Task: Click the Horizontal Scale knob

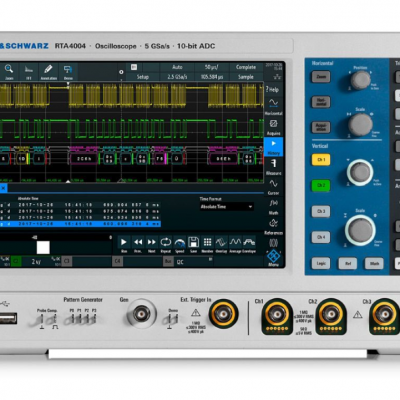Action: coord(360,125)
